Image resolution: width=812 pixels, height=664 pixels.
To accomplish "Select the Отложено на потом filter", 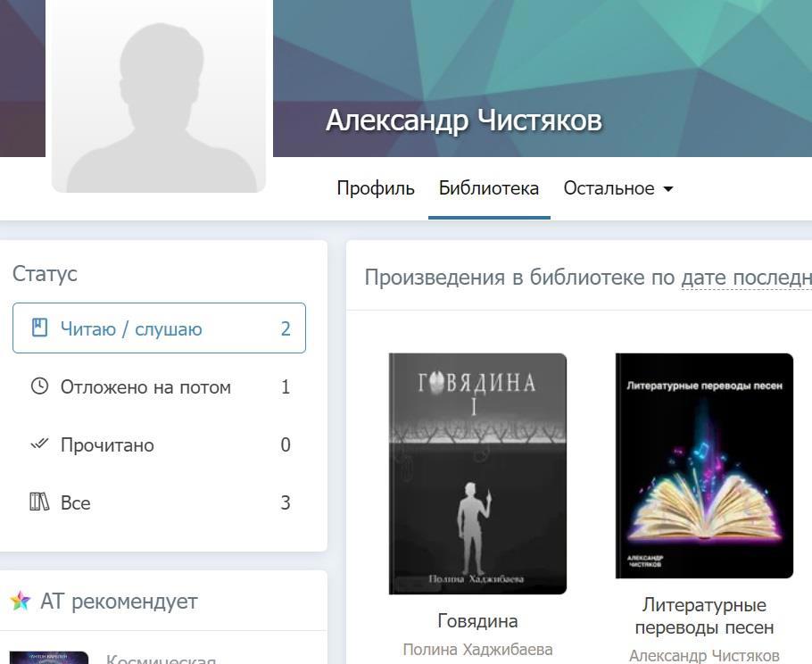I will coord(159,386).
